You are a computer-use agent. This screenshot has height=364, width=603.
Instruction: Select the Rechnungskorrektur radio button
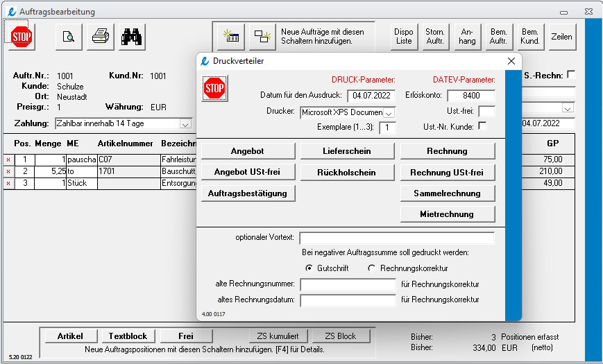(371, 268)
